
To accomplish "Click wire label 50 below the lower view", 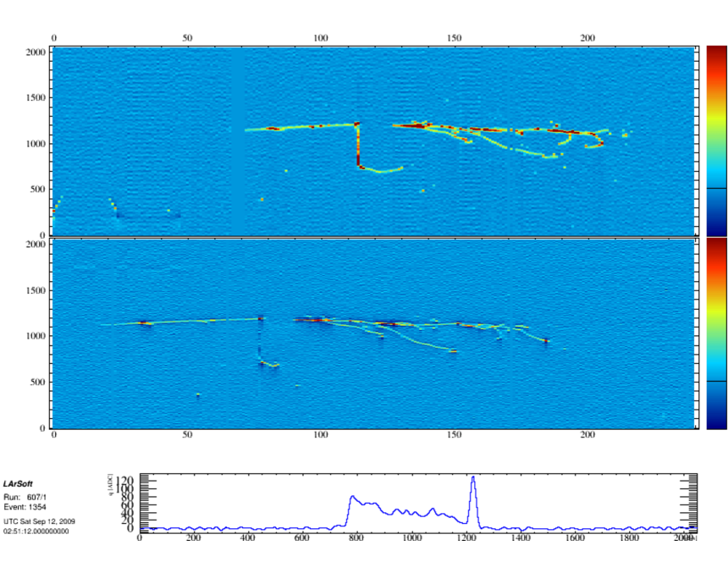I will click(187, 435).
